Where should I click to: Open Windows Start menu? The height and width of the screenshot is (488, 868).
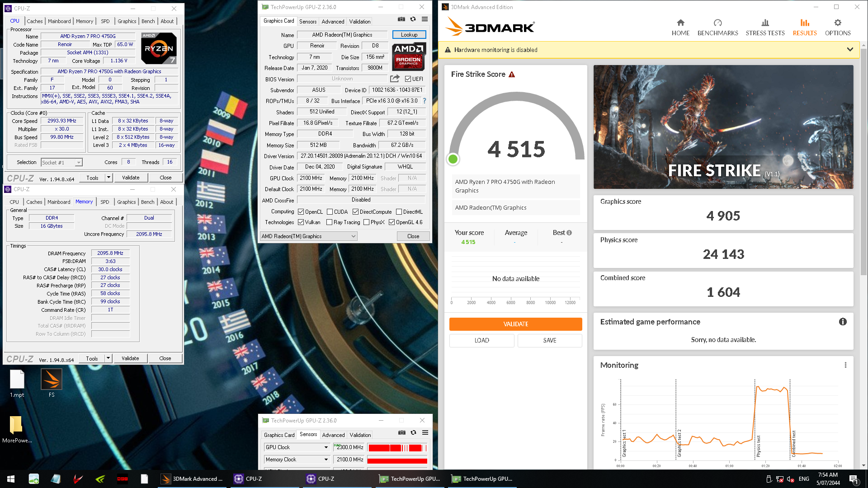point(11,479)
